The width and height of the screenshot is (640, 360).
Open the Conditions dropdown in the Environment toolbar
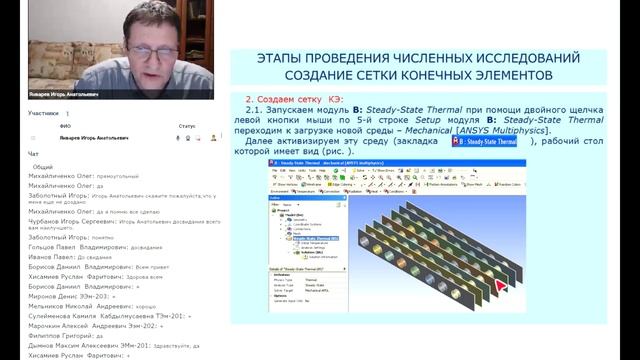click(395, 191)
